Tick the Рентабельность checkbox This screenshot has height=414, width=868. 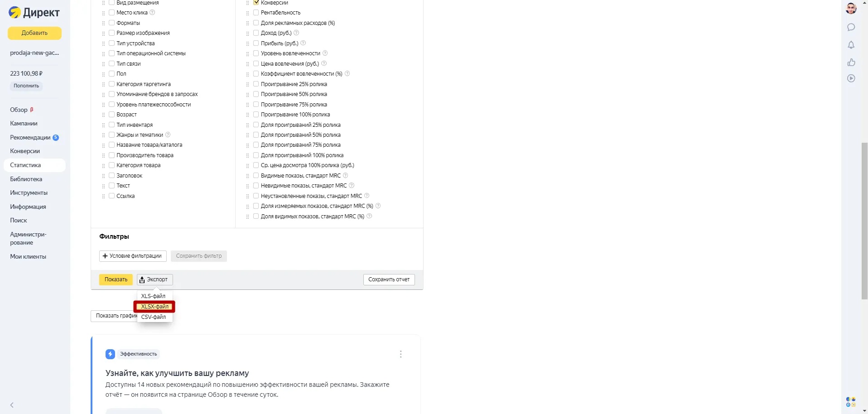[256, 13]
